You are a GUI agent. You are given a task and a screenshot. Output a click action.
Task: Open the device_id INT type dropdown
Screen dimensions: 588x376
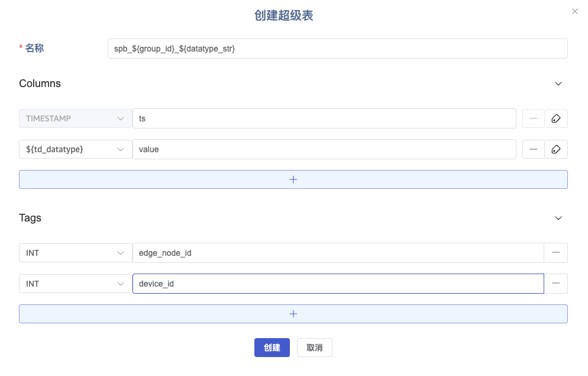click(x=75, y=284)
